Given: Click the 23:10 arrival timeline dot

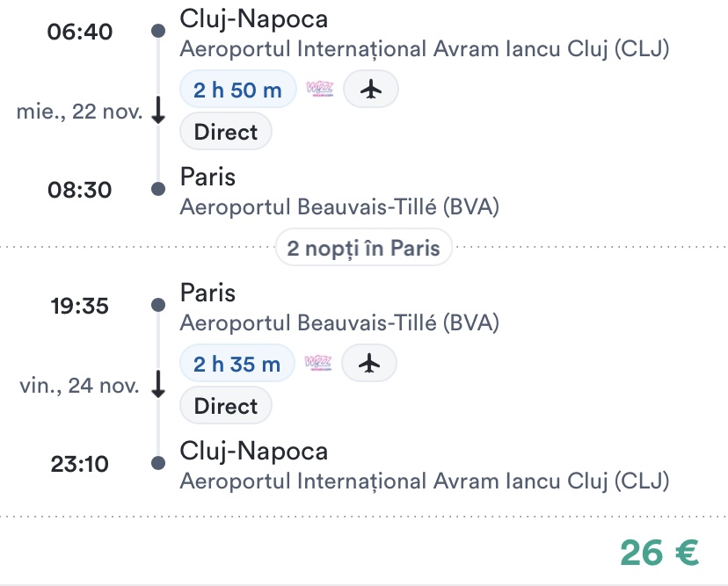Looking at the screenshot, I should click(158, 463).
